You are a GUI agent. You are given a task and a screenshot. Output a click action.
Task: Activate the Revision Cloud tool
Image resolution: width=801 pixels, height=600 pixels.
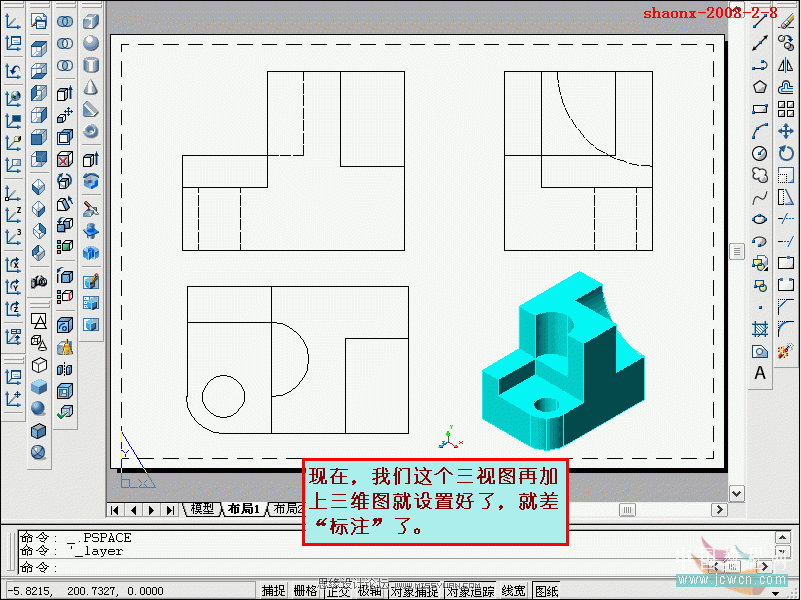760,175
